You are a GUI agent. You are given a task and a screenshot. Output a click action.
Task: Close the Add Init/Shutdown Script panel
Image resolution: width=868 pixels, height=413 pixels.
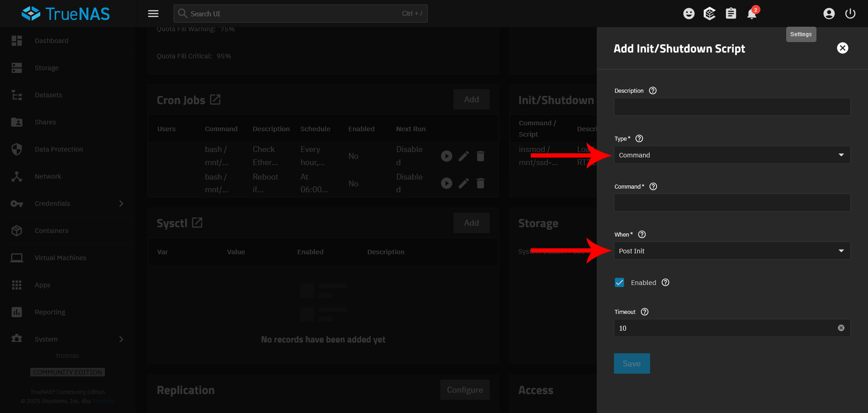coord(843,48)
